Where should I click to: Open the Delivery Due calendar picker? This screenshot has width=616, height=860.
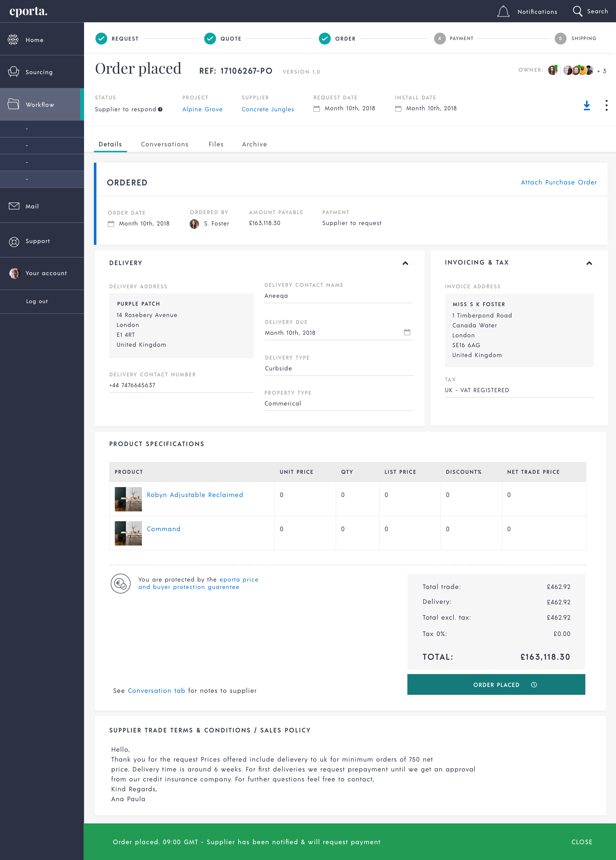tap(407, 332)
